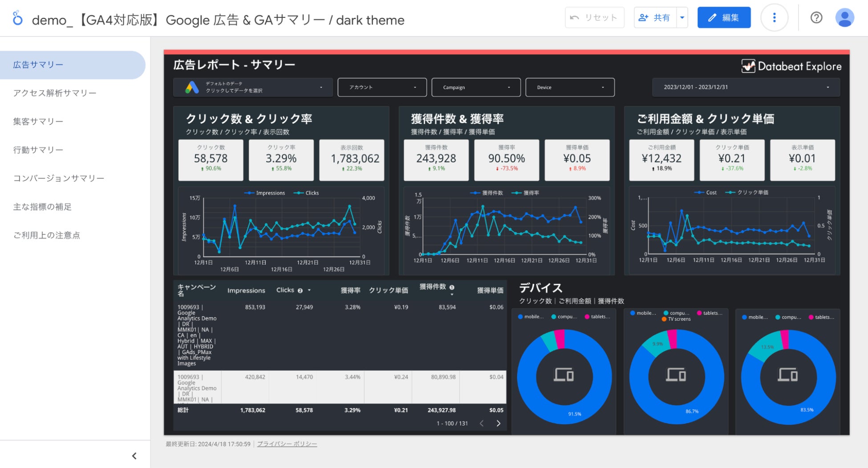Select コンバージョンサマリー page in sidebar
Screen dimensions: 868x468
coord(59,179)
